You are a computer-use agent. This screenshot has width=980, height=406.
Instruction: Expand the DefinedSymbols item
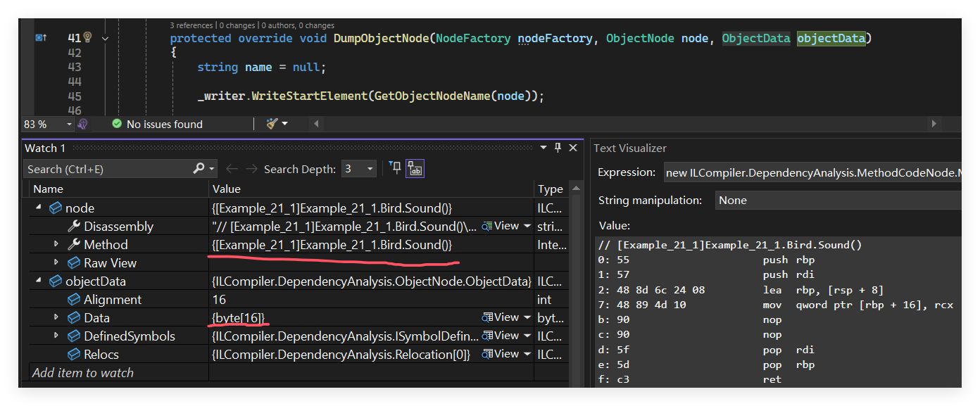[x=56, y=336]
